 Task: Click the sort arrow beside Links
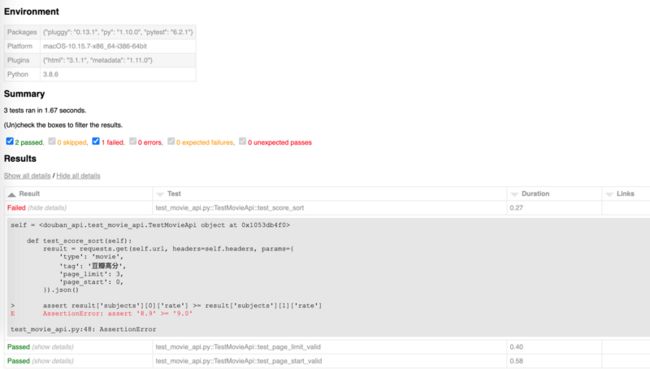tap(609, 194)
